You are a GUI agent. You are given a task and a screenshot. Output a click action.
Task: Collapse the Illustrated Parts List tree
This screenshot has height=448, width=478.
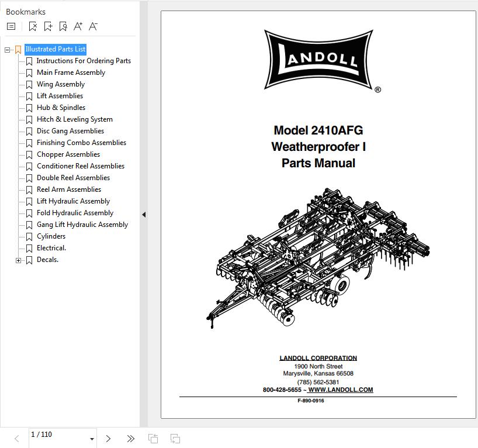coord(8,50)
